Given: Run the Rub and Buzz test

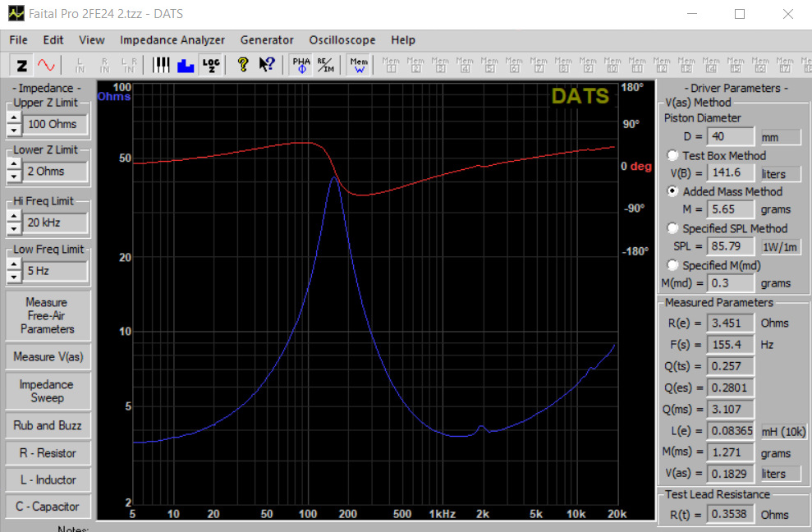Looking at the screenshot, I should click(x=48, y=425).
